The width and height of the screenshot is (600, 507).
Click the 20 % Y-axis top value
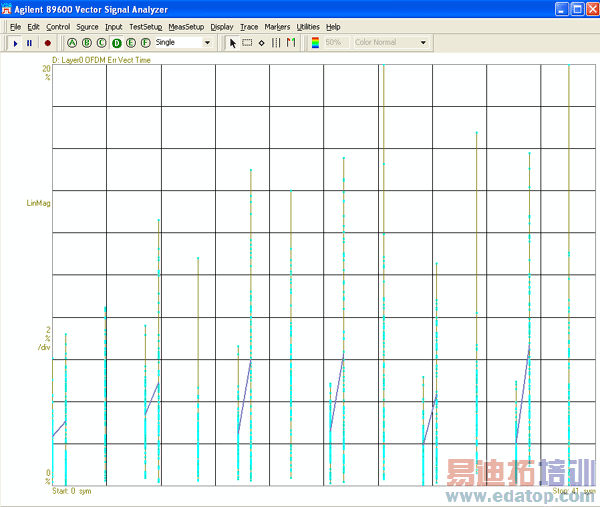click(x=46, y=73)
